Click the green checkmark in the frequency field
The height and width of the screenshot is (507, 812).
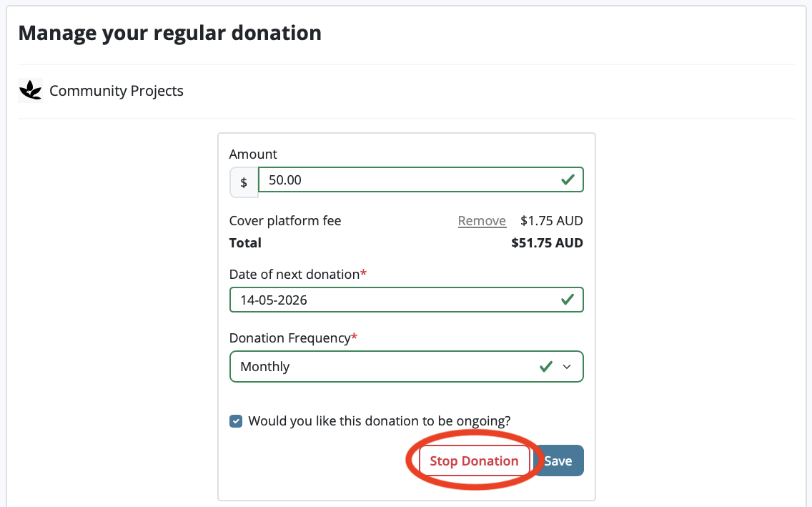click(545, 366)
